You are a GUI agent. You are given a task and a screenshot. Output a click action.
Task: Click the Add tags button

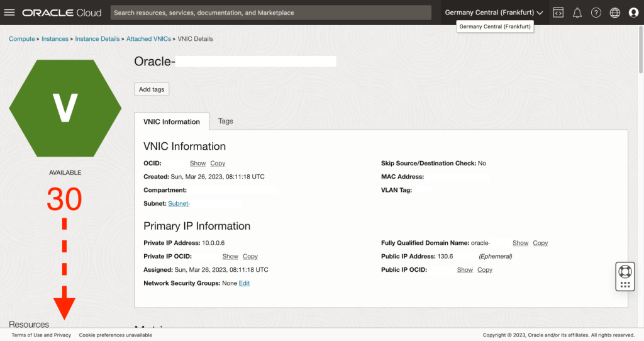coord(152,89)
